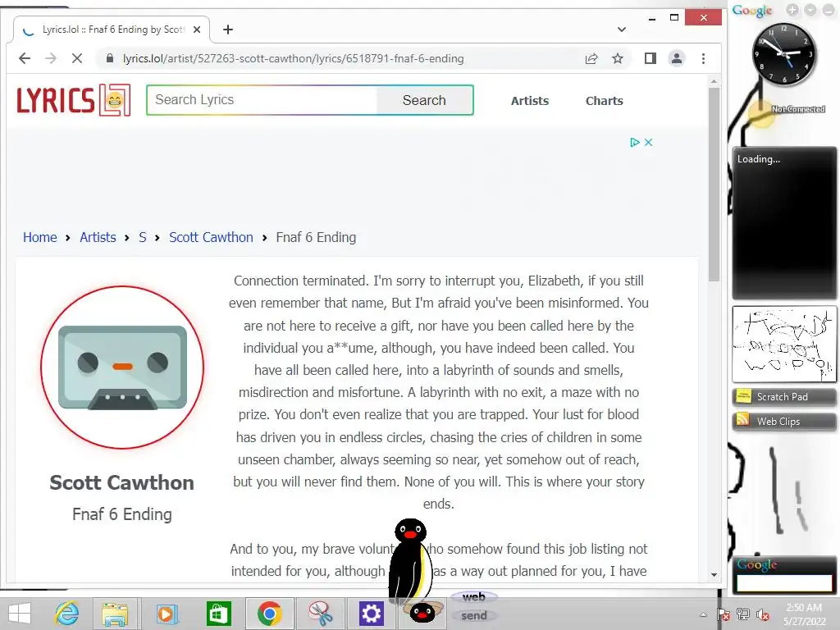840x630 pixels.
Task: Click the analog clock gadget
Action: coord(783,54)
